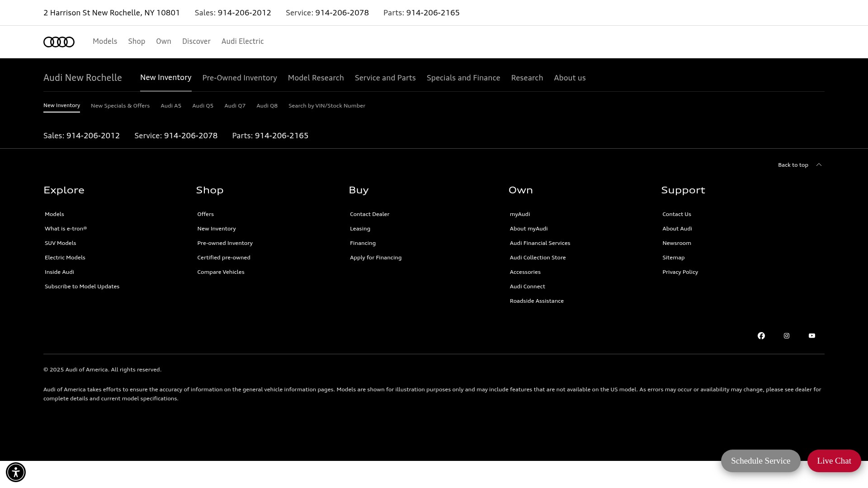Image resolution: width=868 pixels, height=488 pixels.
Task: Open Subscribe to Model Updates link
Action: pos(82,286)
